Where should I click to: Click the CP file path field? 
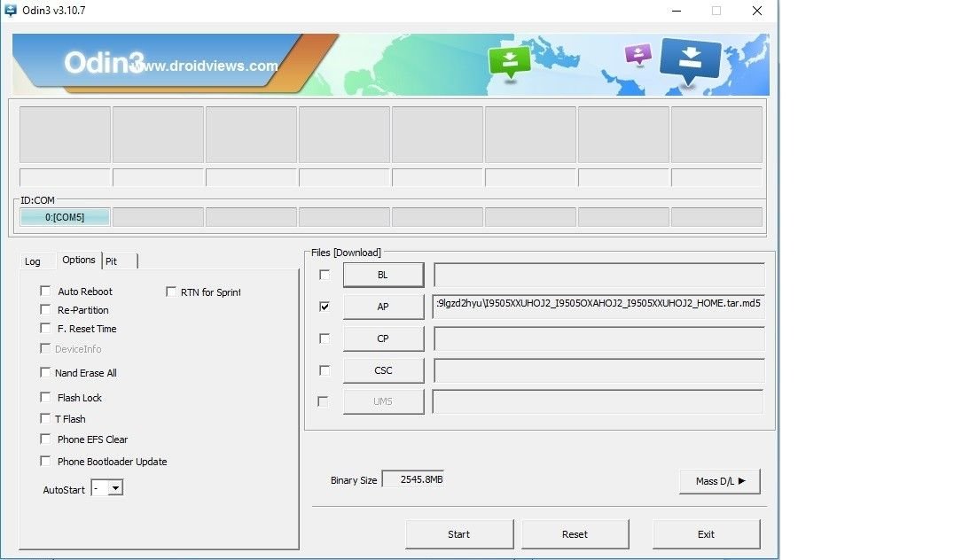[x=598, y=338]
